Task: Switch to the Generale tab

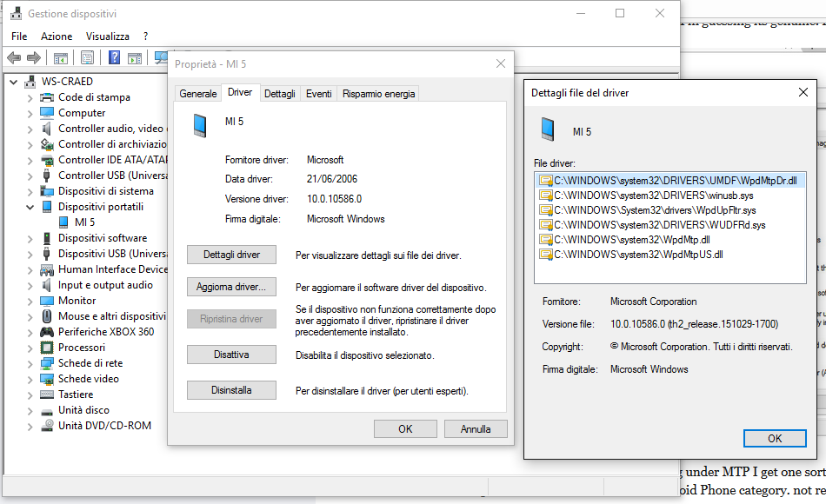Action: tap(198, 94)
